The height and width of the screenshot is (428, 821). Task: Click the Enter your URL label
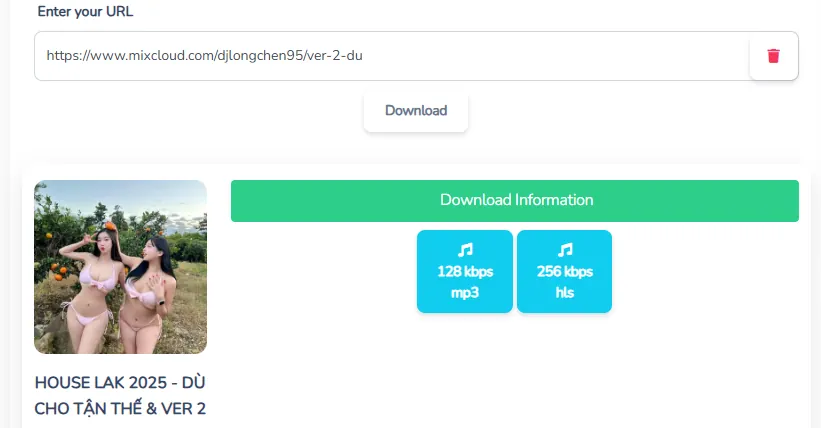[x=85, y=12]
